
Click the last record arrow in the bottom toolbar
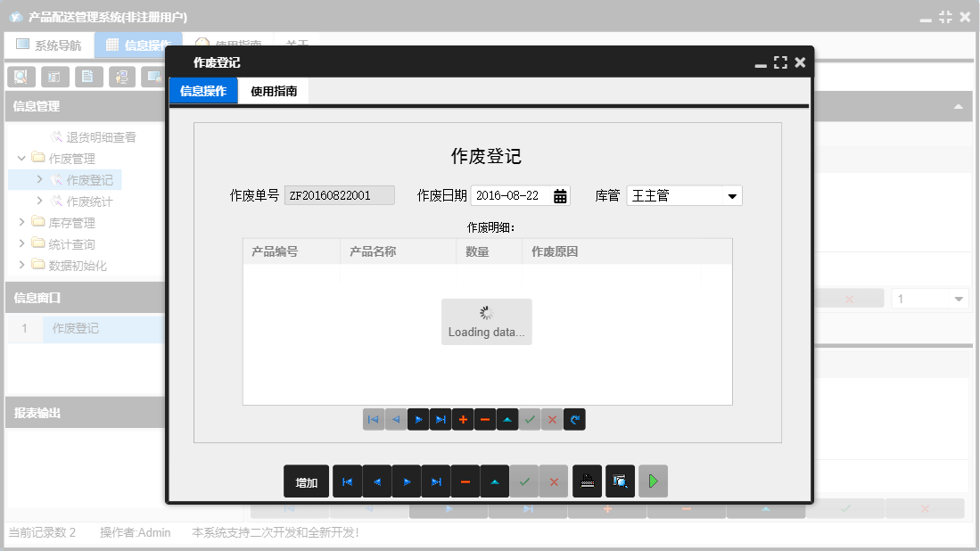(x=436, y=481)
